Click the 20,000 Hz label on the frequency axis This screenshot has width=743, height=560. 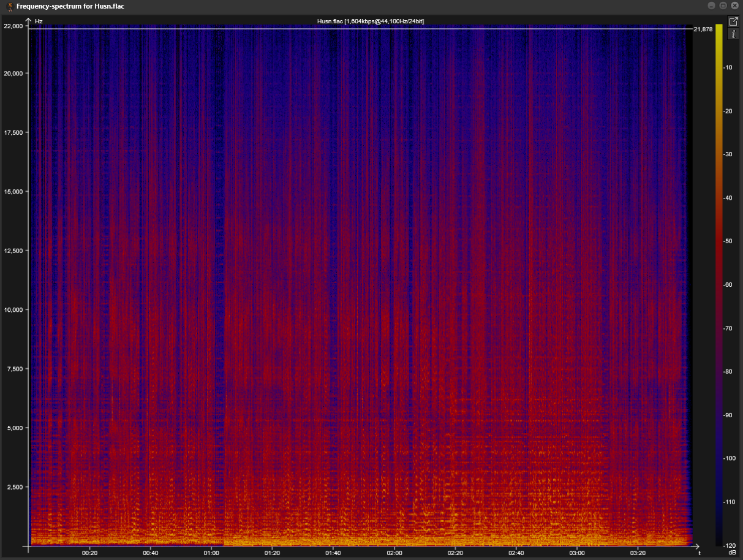(x=13, y=74)
